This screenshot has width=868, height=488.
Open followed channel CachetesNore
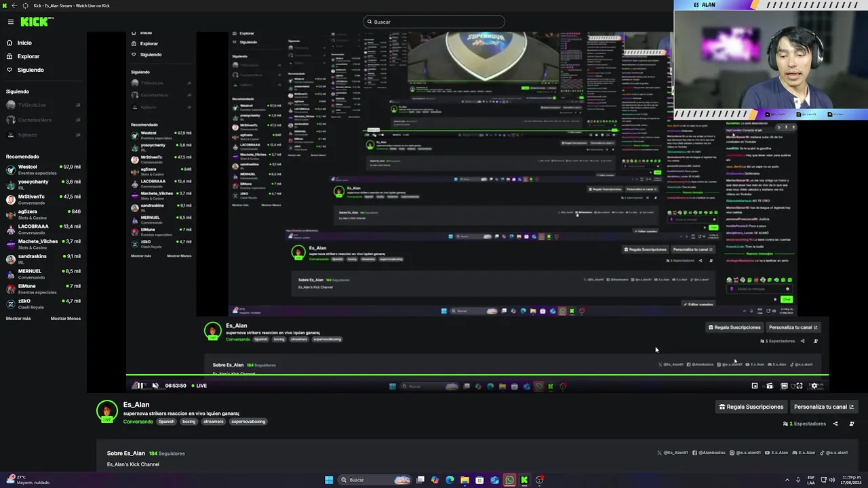pos(43,120)
